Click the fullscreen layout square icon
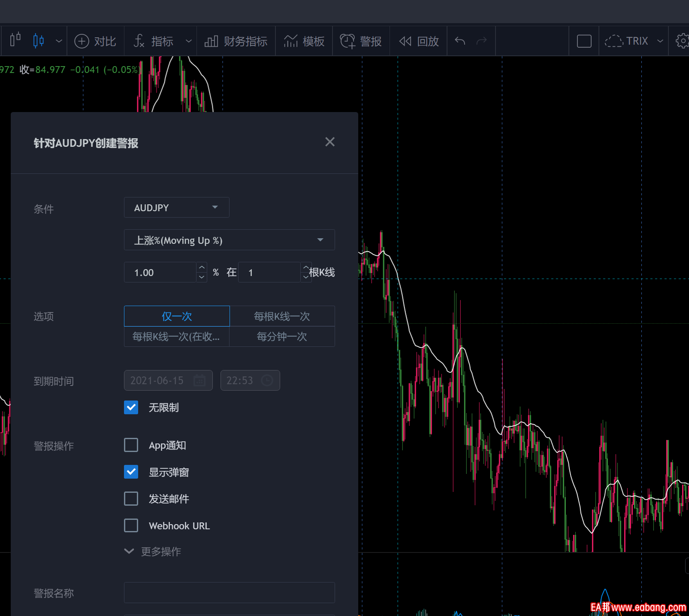The height and width of the screenshot is (616, 689). pyautogui.click(x=584, y=41)
